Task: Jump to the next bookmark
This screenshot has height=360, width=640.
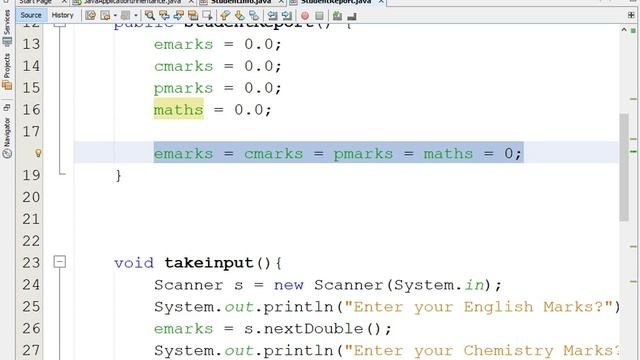Action: 240,16
